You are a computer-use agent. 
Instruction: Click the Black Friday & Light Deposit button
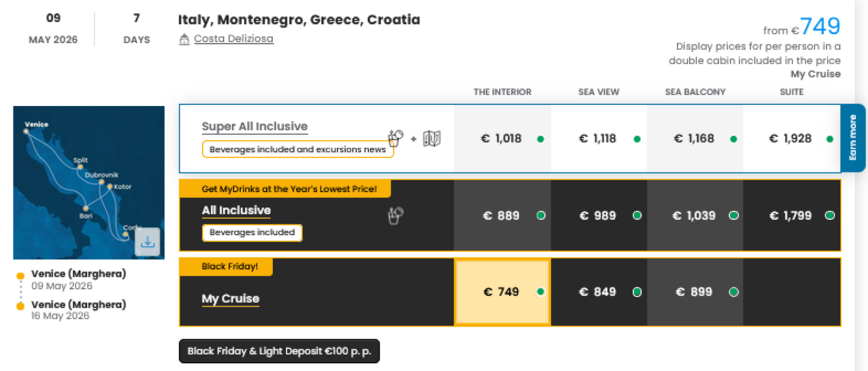pyautogui.click(x=279, y=351)
